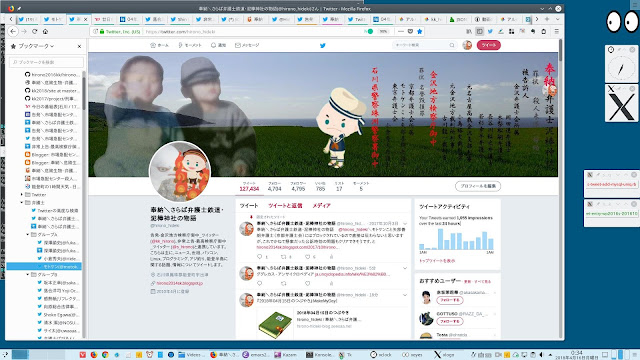Click the Chrome icon in the taskbar

(105, 355)
